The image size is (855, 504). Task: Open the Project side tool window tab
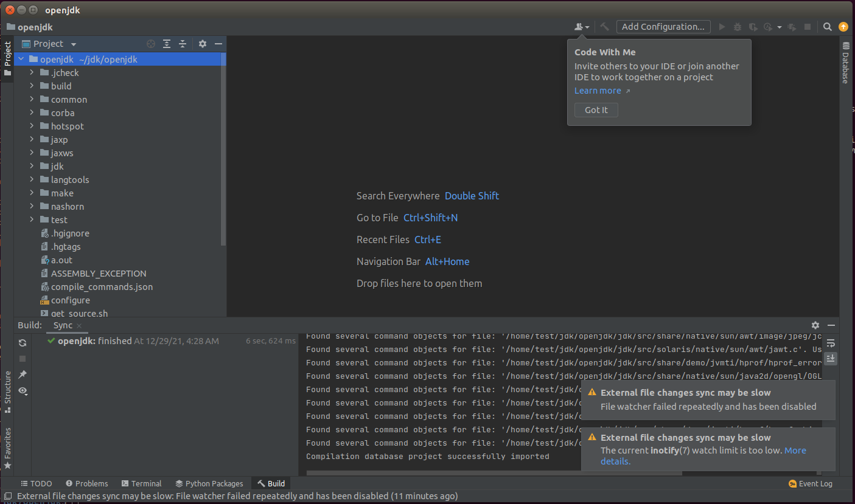[7, 58]
